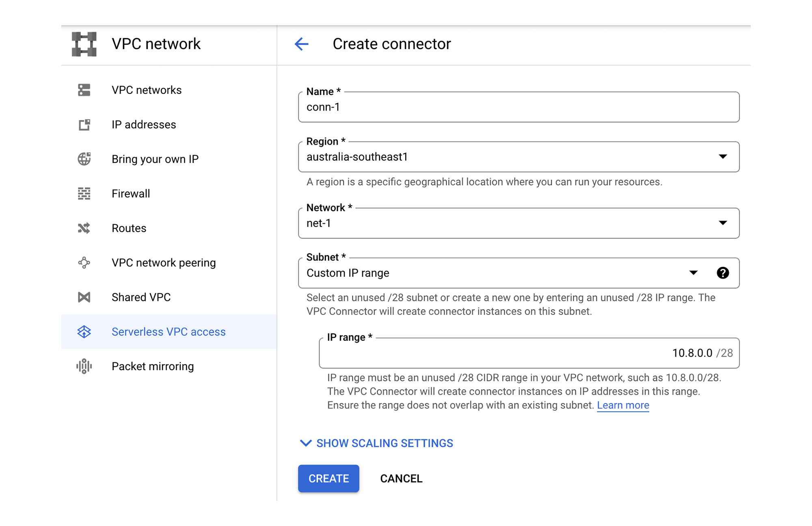Click the Serverless VPC access icon

(x=85, y=332)
